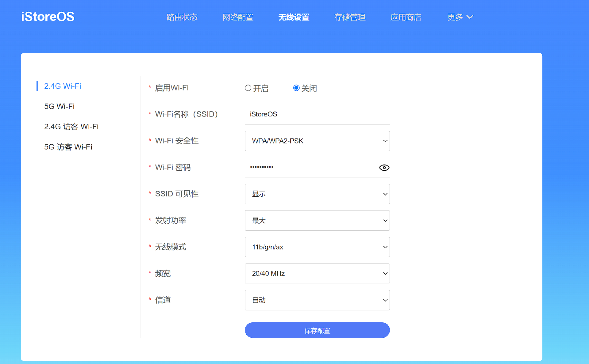
Task: Open the Wi-Fi 安全性 dropdown
Action: (x=317, y=141)
